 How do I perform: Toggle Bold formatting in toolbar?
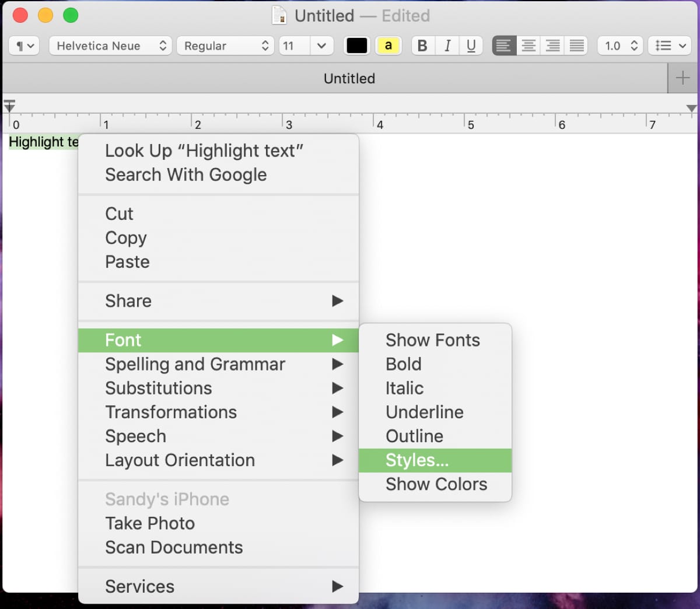tap(423, 45)
